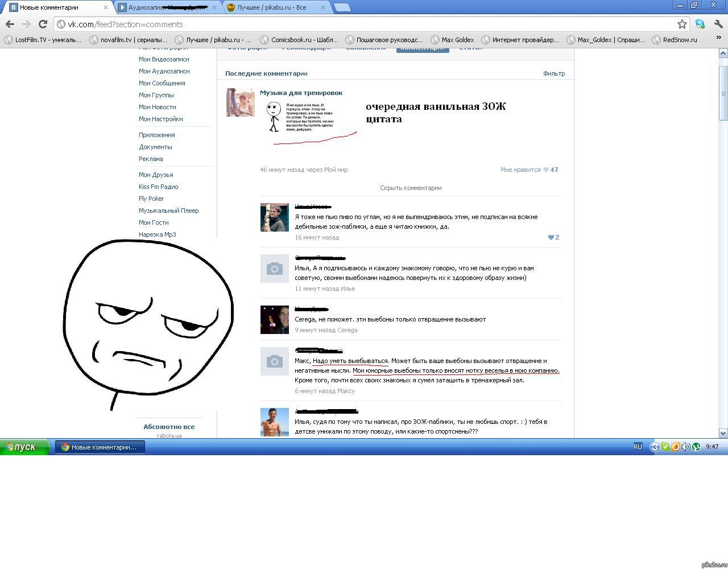Like the post via Мне нравится heart
The width and height of the screenshot is (728, 569).
coord(529,170)
